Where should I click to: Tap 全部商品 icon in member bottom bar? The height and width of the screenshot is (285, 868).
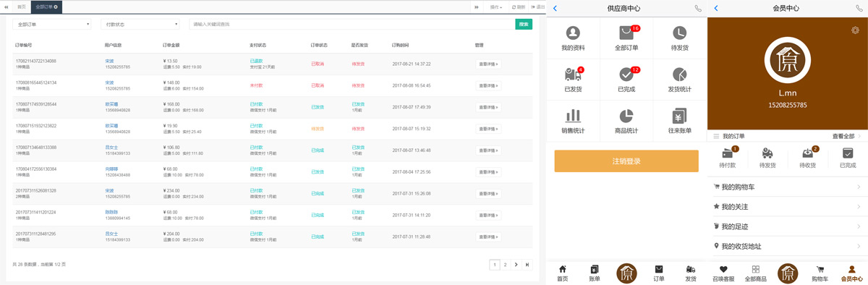click(755, 273)
